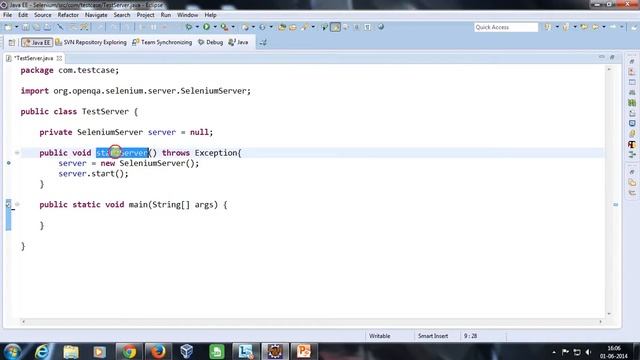
Task: Click the green Run button icon
Action: point(207,27)
